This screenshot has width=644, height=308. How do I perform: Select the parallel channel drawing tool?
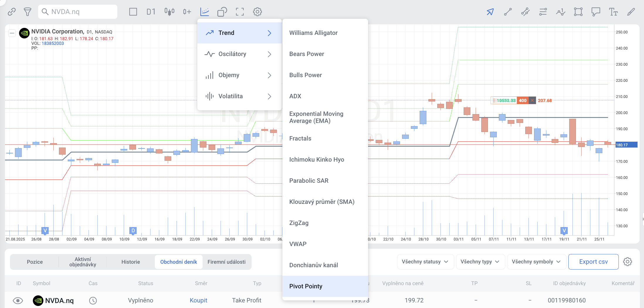tap(526, 12)
